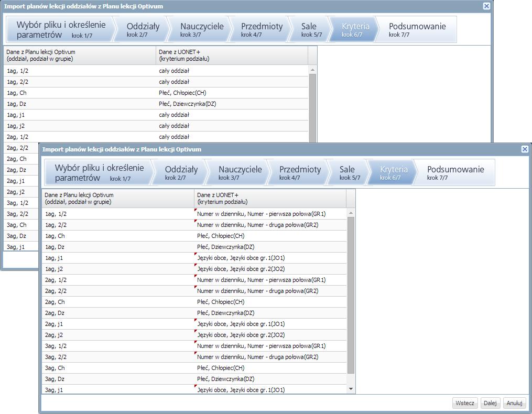Select Kryteria step in back window
532x414 pixels.
coord(355,29)
